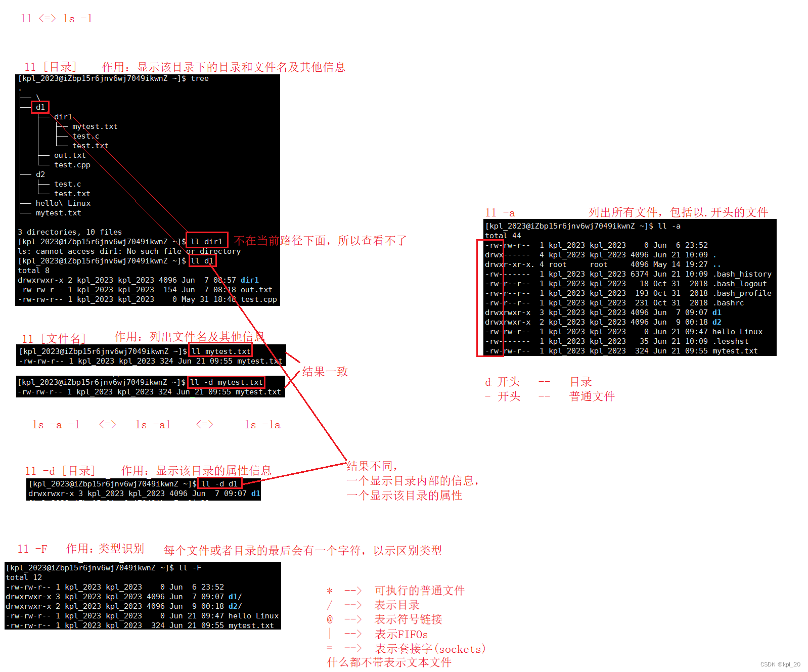Select ".bash_profile" in the ll -a listing
The width and height of the screenshot is (808, 672).
point(742,293)
